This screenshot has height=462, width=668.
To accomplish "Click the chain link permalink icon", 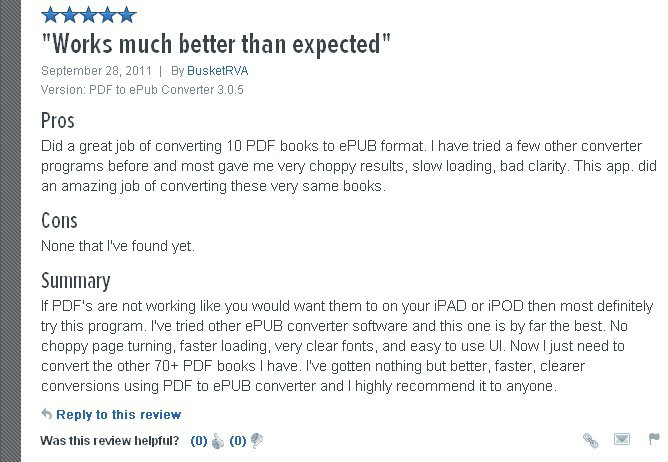I will coord(590,440).
